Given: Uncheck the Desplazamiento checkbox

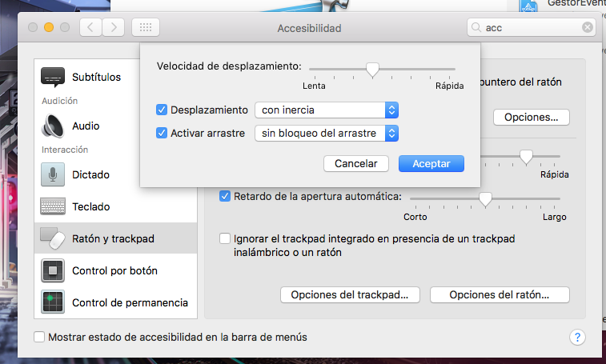Looking at the screenshot, I should click(162, 110).
